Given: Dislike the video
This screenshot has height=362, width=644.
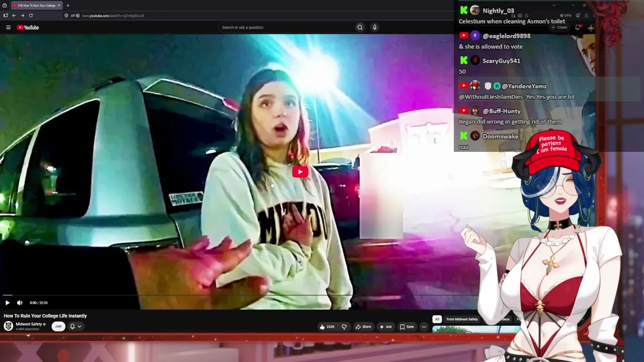Looking at the screenshot, I should click(x=344, y=327).
